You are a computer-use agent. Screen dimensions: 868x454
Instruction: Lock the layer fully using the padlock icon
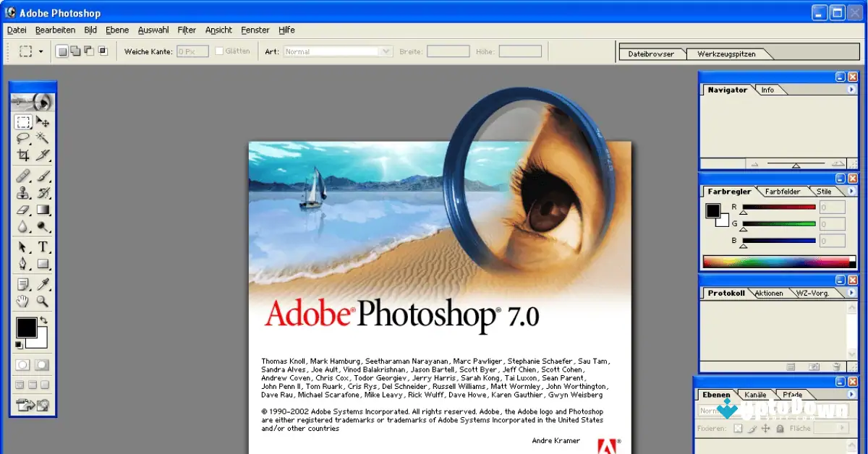click(780, 428)
